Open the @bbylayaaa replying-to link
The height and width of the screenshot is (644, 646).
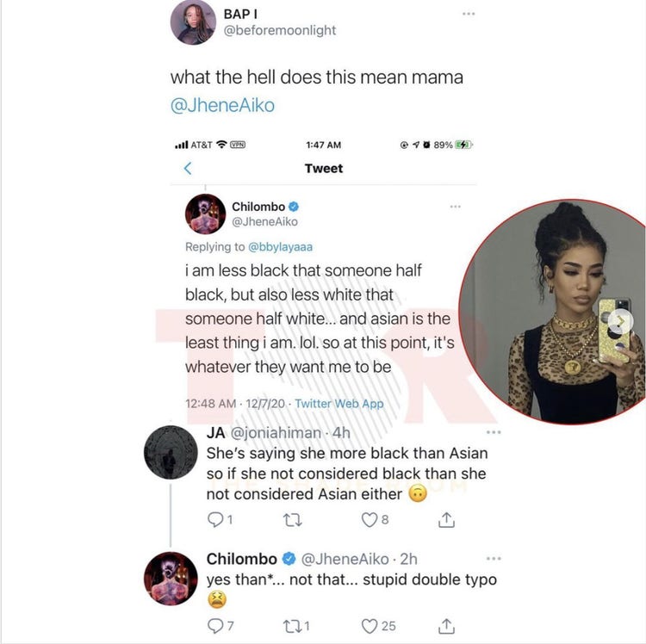click(x=280, y=246)
